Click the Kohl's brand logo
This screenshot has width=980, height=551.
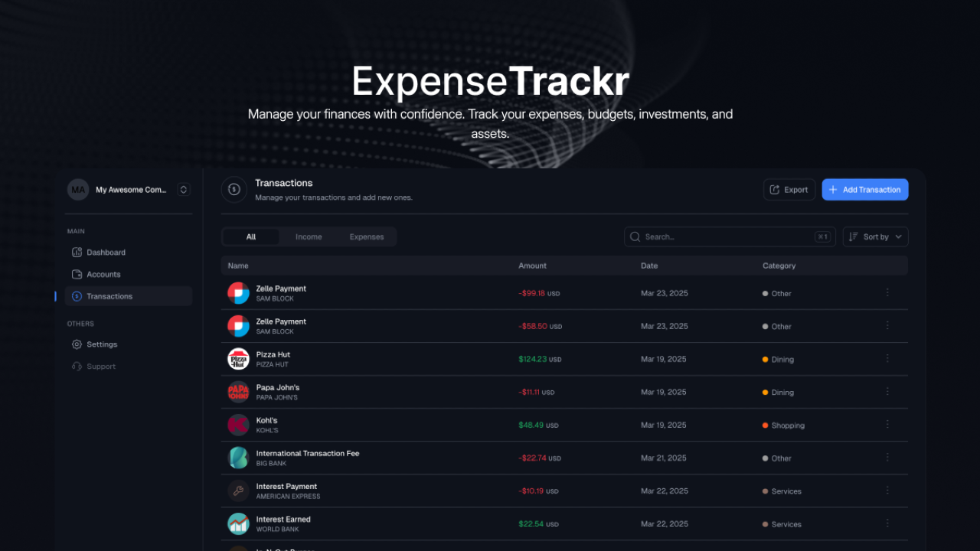[x=238, y=424]
